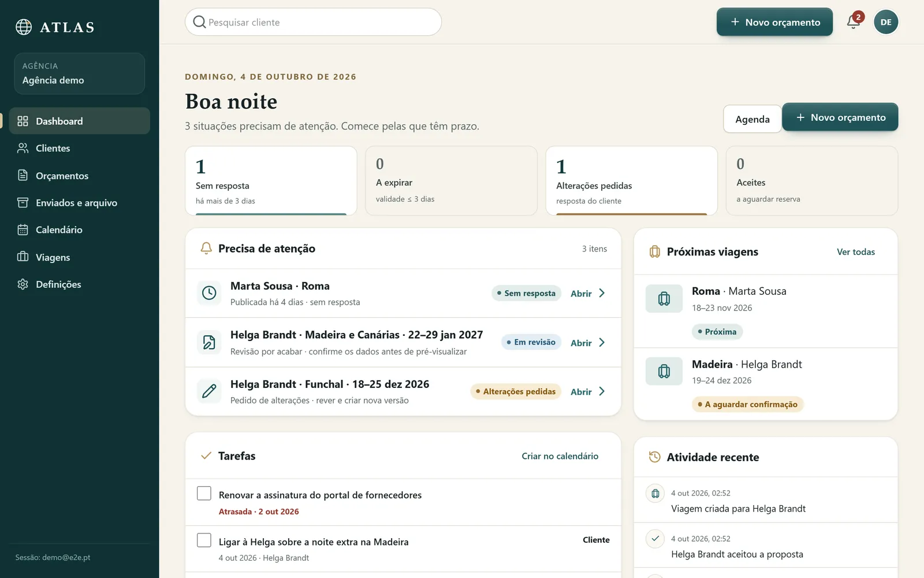Check the Renovar a assinatura task checkbox
Screen dimensions: 924x578
click(204, 493)
